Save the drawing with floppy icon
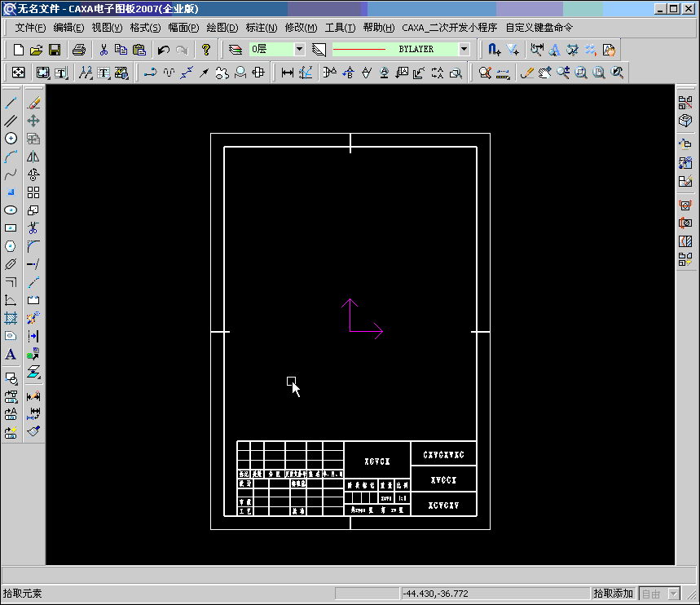This screenshot has width=700, height=605. point(55,50)
